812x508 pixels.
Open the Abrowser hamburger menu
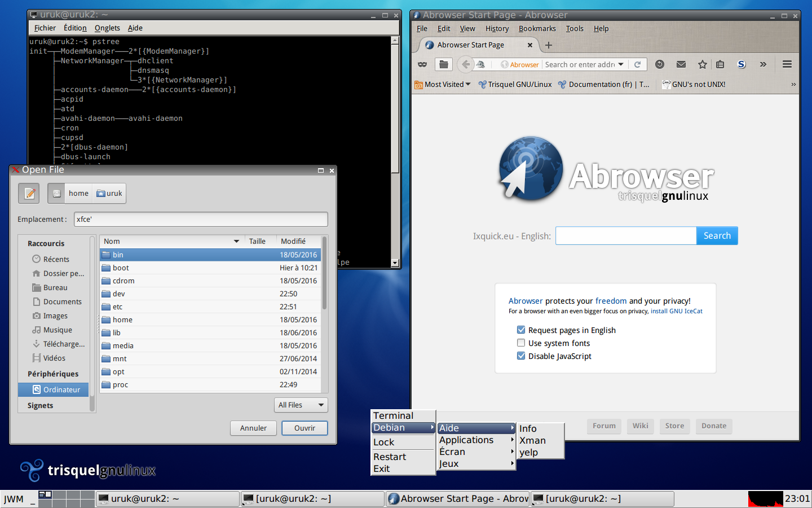(787, 64)
